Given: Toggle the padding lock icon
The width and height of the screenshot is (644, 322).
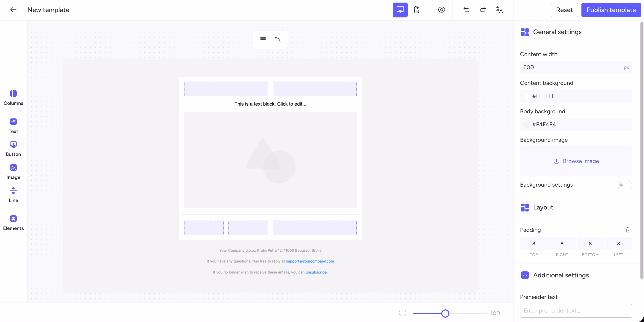Looking at the screenshot, I should tap(628, 230).
